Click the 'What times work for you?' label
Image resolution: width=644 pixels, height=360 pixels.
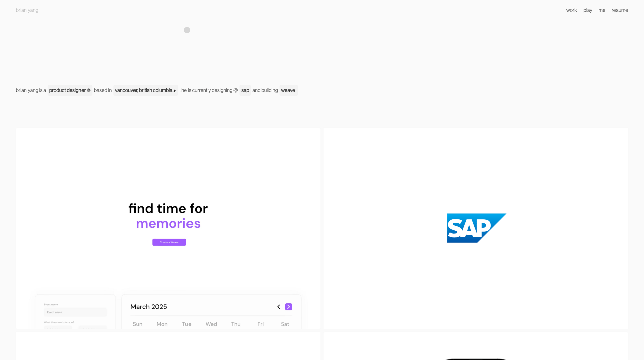pos(59,322)
